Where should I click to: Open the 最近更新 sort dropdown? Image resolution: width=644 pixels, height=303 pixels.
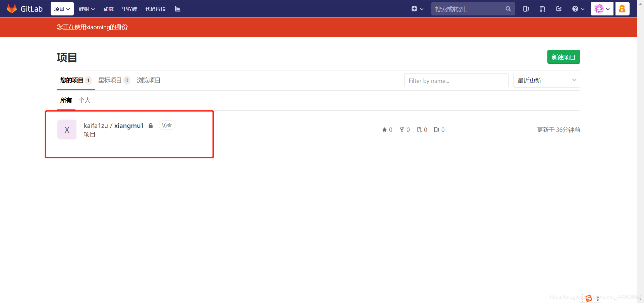point(546,81)
